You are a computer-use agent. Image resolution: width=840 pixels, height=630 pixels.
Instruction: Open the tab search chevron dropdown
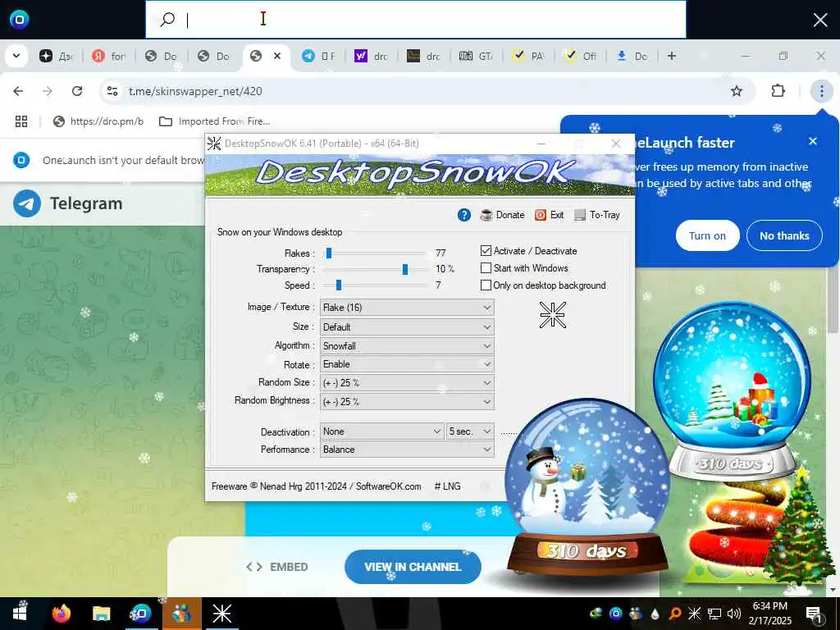pos(16,56)
